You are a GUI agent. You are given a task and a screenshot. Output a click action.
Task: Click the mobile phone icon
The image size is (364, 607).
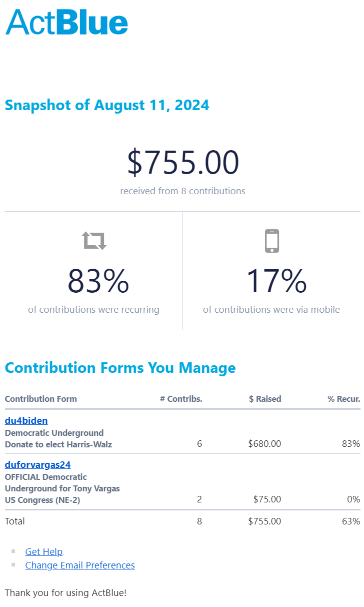click(271, 241)
